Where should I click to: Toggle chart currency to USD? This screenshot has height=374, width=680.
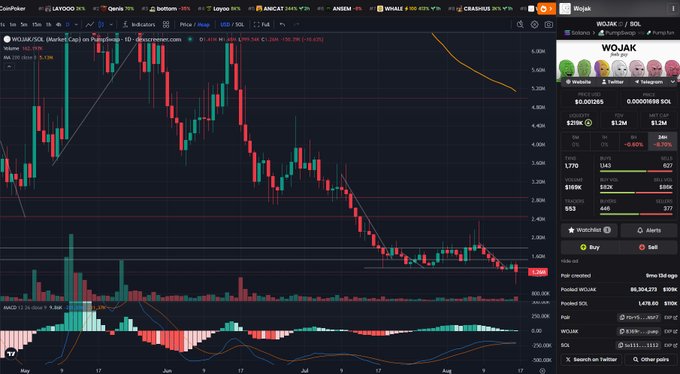coord(225,25)
